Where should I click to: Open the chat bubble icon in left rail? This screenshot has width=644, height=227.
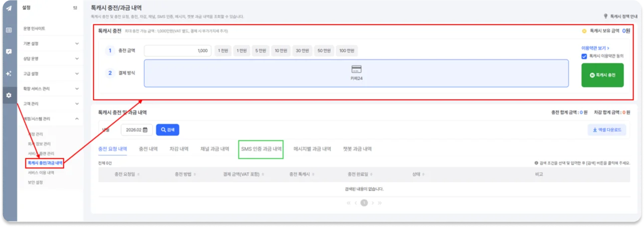(x=8, y=51)
